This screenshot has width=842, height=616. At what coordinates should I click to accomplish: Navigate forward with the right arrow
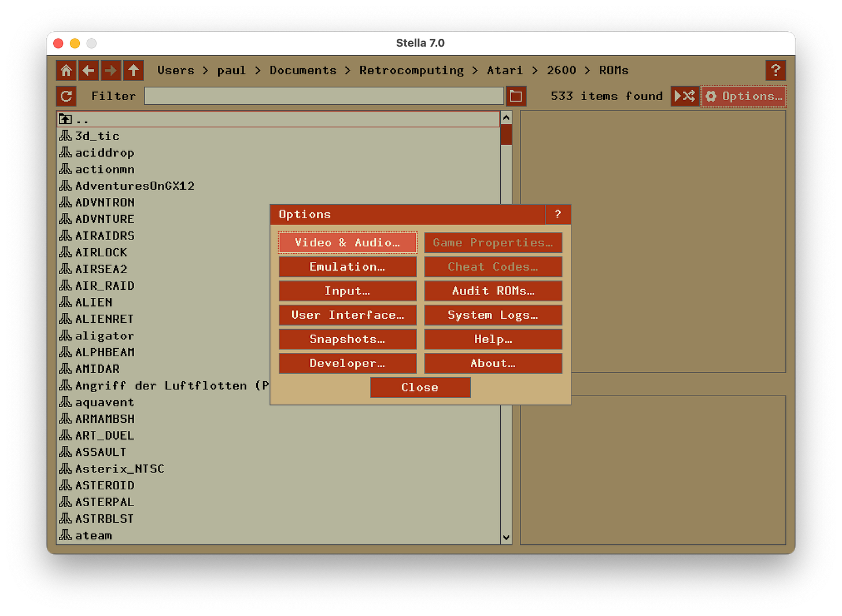click(110, 71)
